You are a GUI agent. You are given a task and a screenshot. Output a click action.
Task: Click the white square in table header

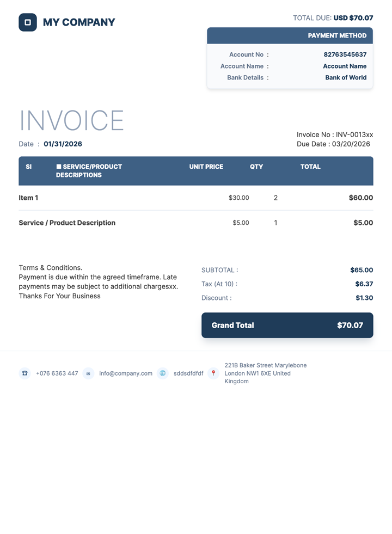(x=59, y=167)
